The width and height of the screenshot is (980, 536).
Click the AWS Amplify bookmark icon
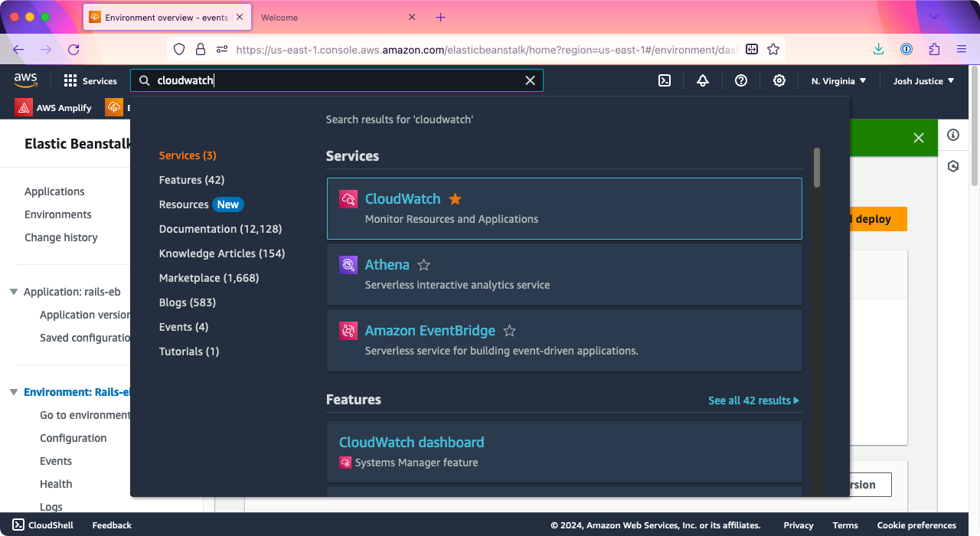click(x=24, y=107)
